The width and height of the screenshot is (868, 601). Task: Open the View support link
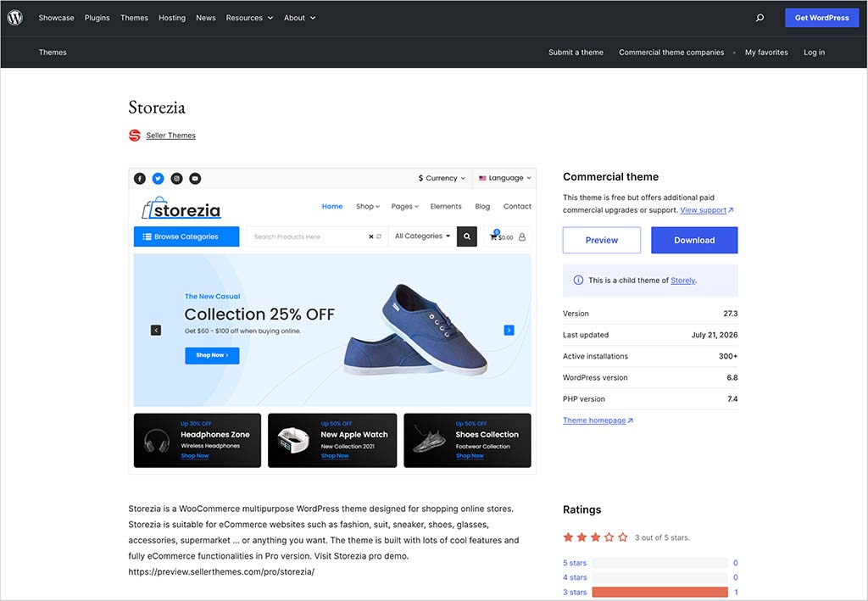click(706, 210)
